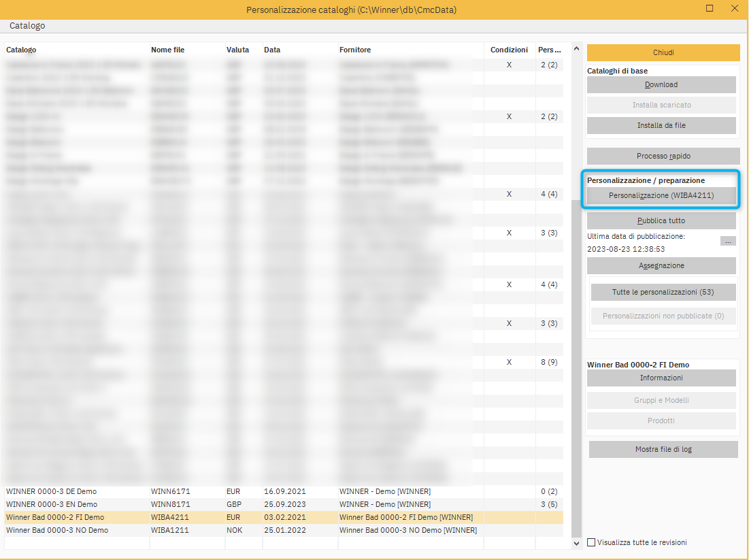
Task: Click Pubblica tutto button
Action: click(661, 220)
